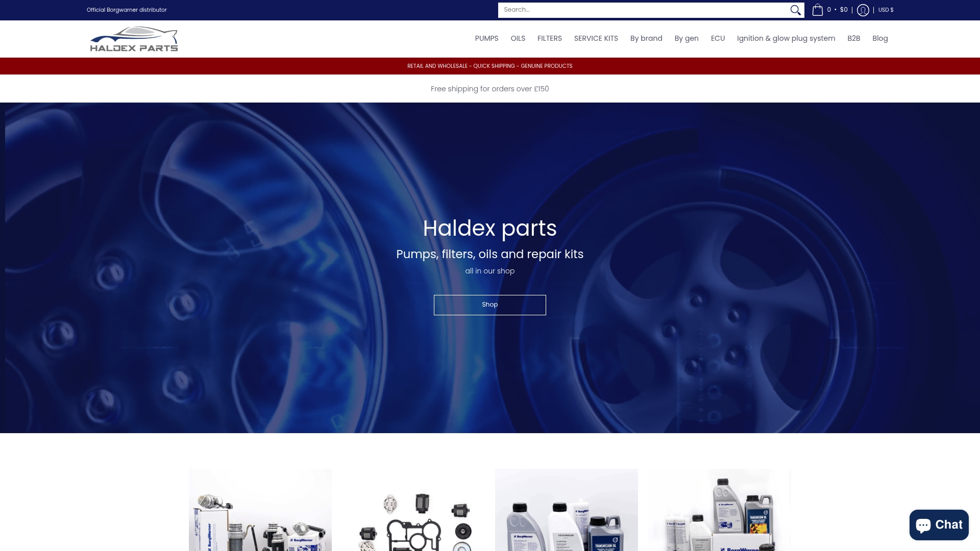Open the SERVICE KITS menu

[x=596, y=39]
